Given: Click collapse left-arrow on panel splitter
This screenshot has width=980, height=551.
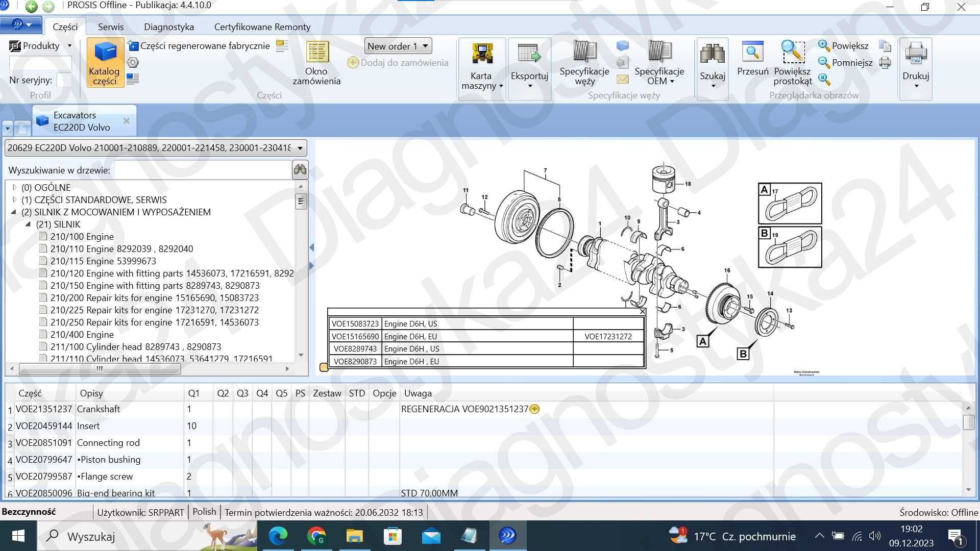Looking at the screenshot, I should (x=312, y=247).
